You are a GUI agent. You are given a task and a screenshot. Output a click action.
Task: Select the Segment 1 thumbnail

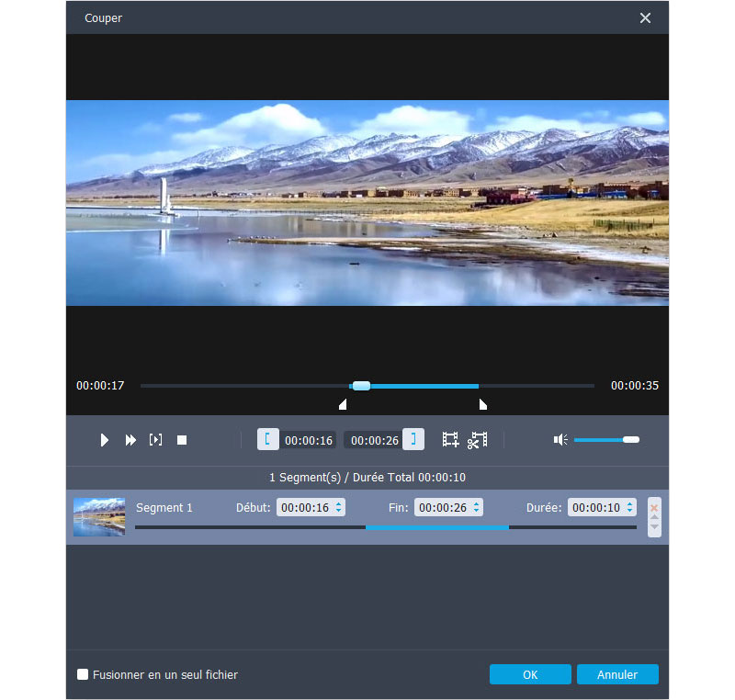point(98,516)
